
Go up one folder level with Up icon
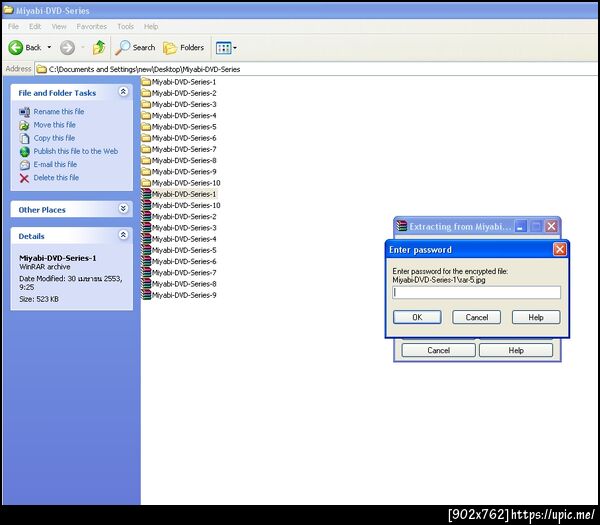(x=99, y=47)
